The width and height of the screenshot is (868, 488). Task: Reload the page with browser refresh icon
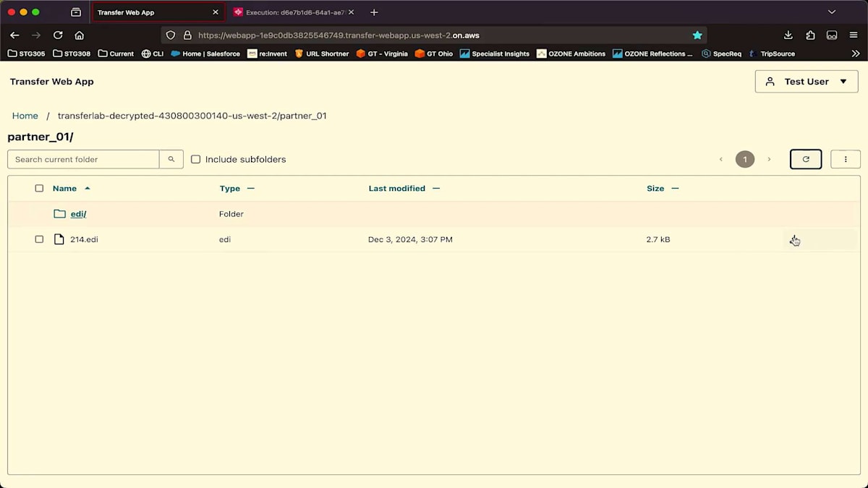(x=58, y=35)
